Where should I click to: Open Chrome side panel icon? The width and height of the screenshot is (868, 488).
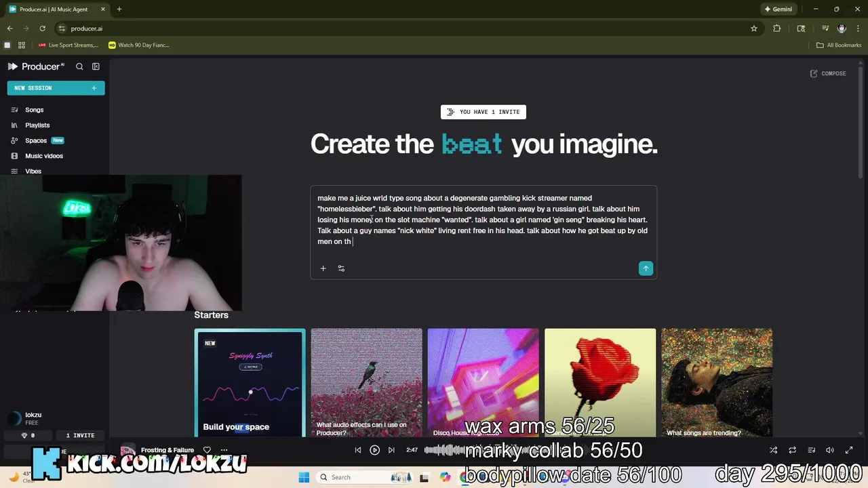pos(801,28)
